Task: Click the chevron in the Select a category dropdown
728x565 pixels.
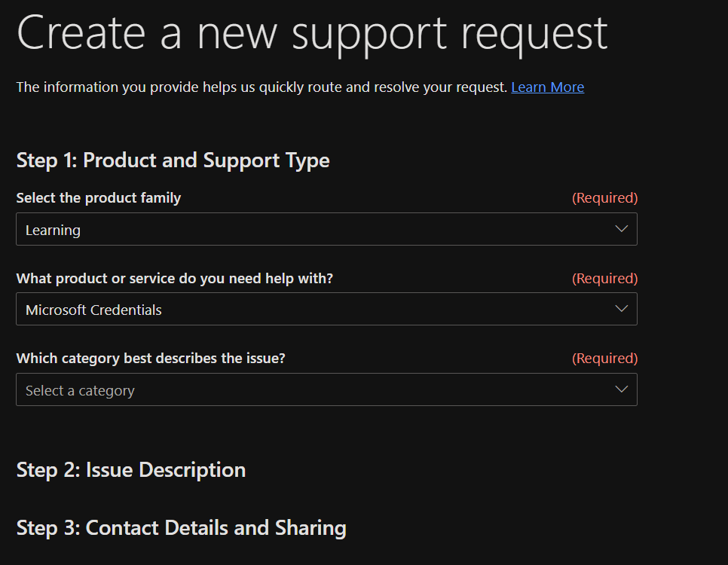Action: click(x=621, y=389)
